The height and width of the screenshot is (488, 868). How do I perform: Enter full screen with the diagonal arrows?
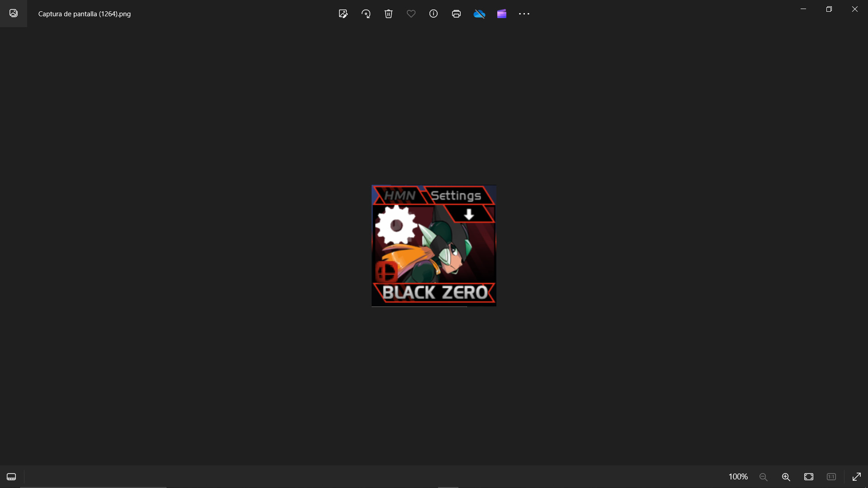click(857, 477)
